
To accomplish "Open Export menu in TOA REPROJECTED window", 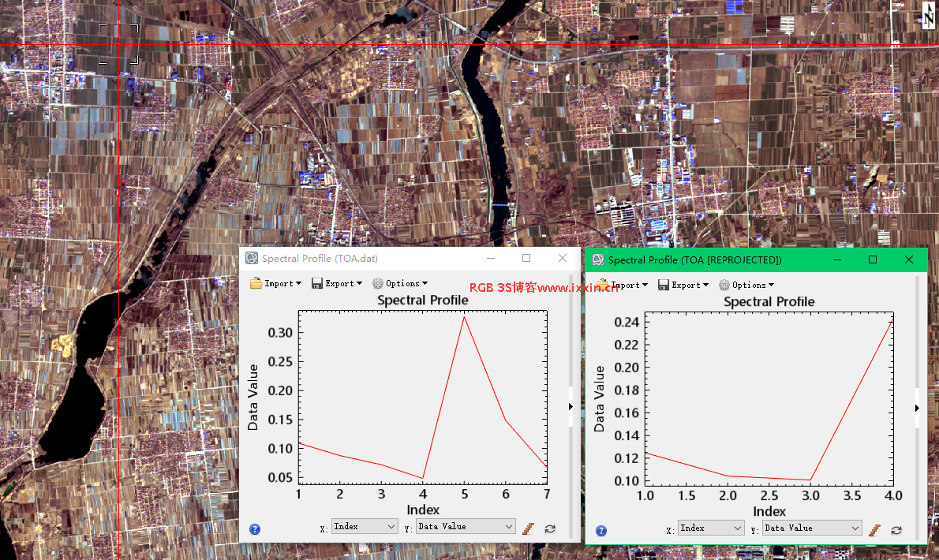I will (683, 286).
